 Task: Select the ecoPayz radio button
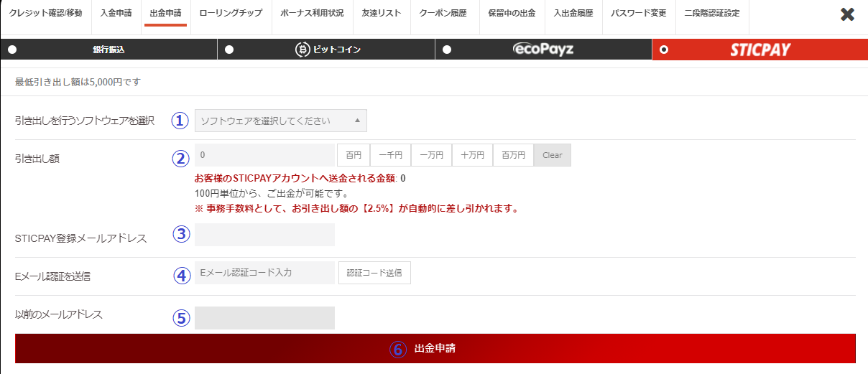447,50
